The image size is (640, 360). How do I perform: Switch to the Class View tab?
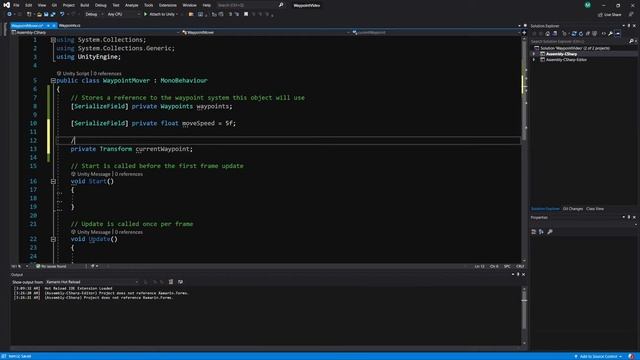595,209
